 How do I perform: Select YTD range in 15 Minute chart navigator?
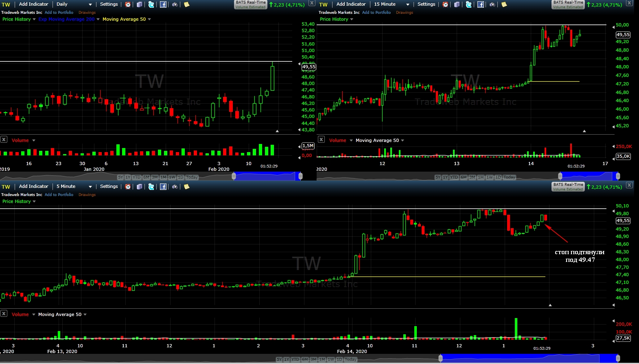[454, 177]
